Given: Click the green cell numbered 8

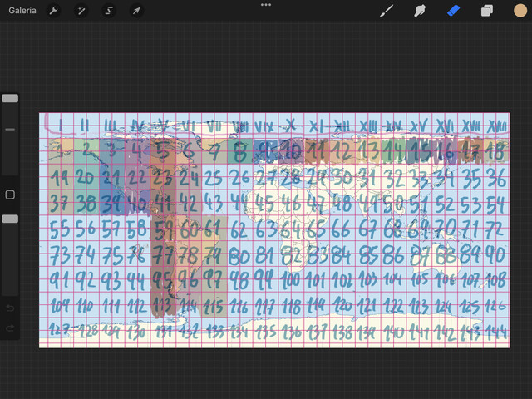Looking at the screenshot, I should [240, 151].
